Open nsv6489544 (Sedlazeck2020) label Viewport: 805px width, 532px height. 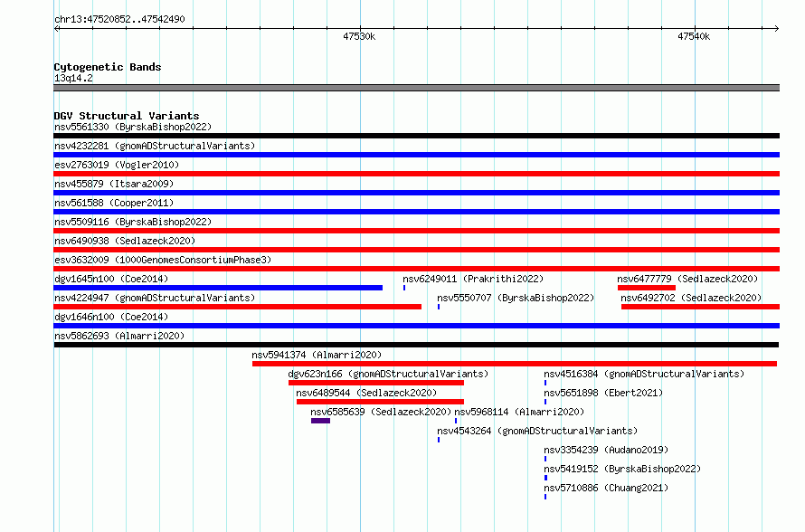(366, 393)
